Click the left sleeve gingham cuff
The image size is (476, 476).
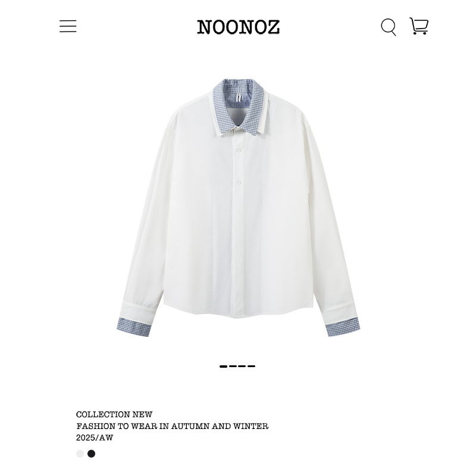tap(134, 327)
